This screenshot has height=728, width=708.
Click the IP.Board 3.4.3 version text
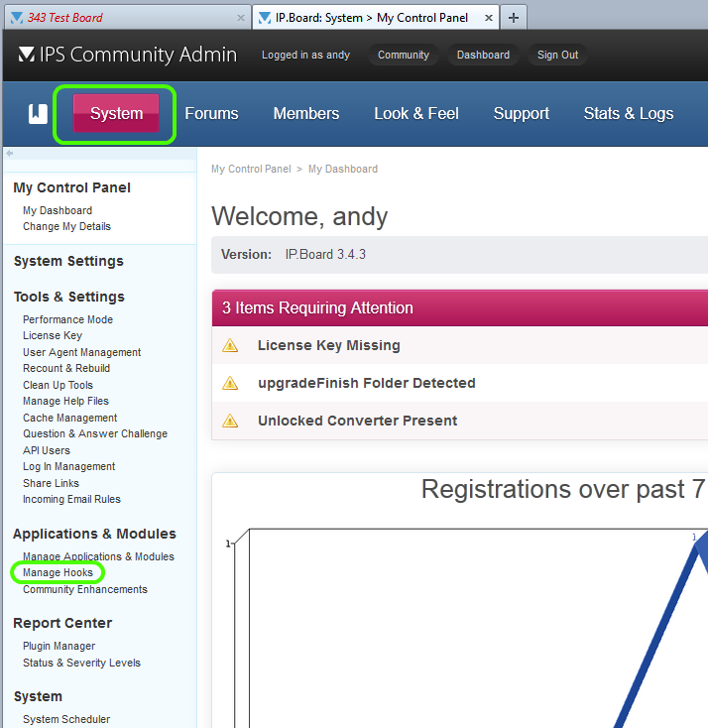coord(325,255)
